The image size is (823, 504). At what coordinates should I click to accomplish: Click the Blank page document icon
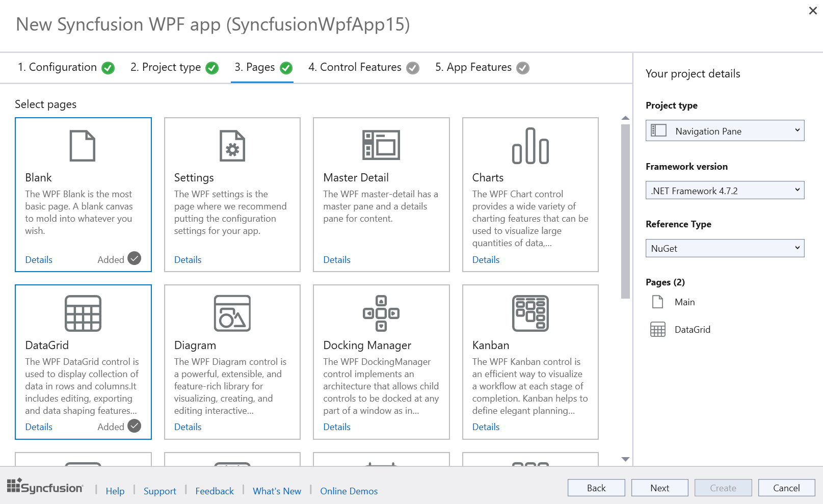tap(83, 146)
